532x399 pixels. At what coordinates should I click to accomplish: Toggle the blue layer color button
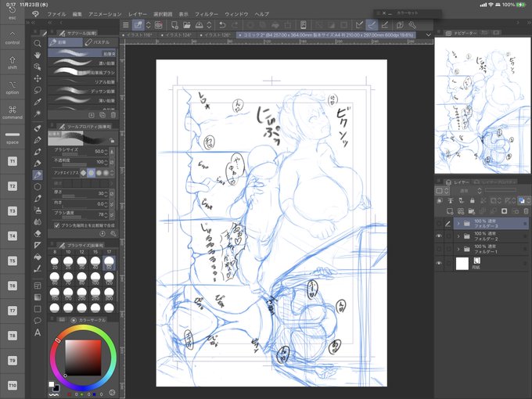click(521, 200)
